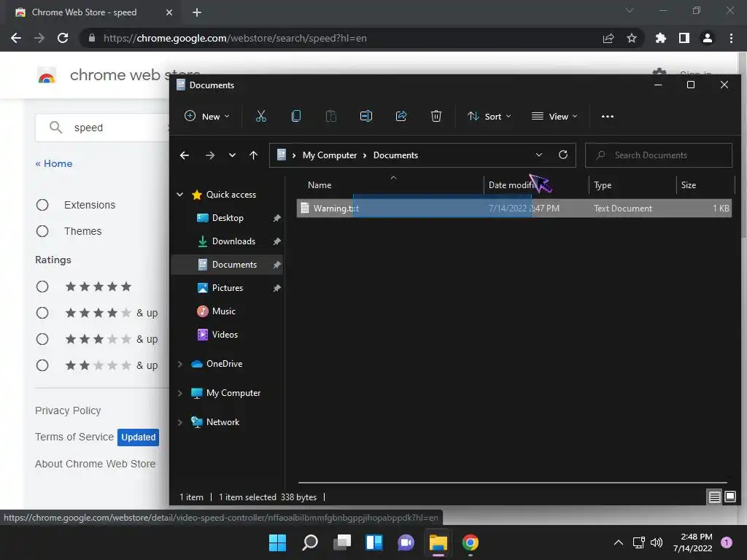Expand the Network tree node
Viewport: 747px width, 560px height.
[x=180, y=422]
